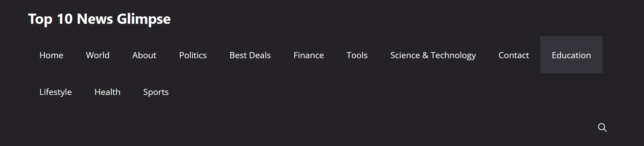Open the Best Deals page
The image size is (644, 146).
tap(250, 55)
